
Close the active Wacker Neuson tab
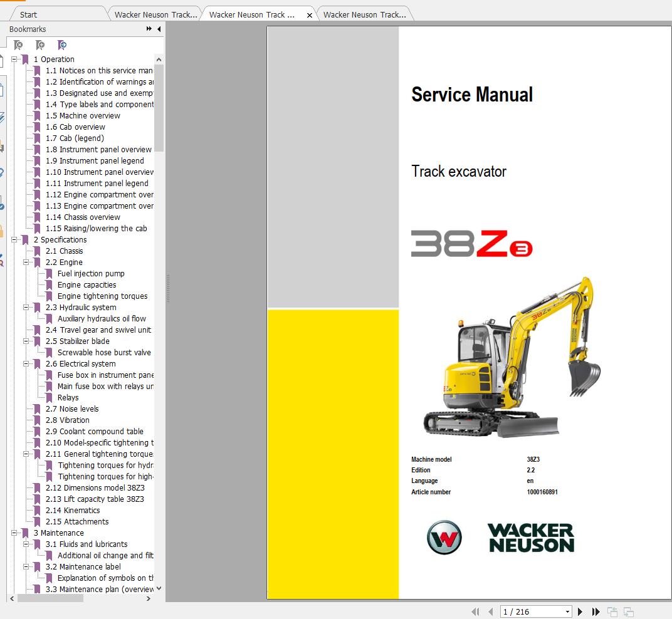click(310, 15)
